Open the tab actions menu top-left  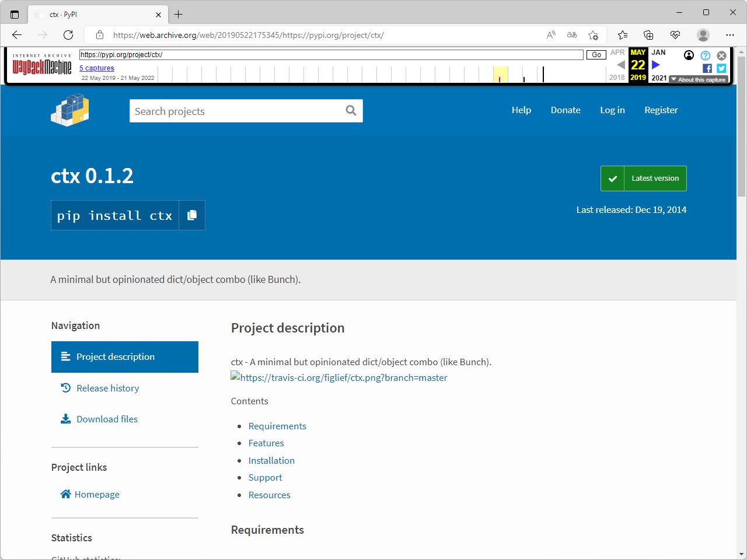coord(15,14)
